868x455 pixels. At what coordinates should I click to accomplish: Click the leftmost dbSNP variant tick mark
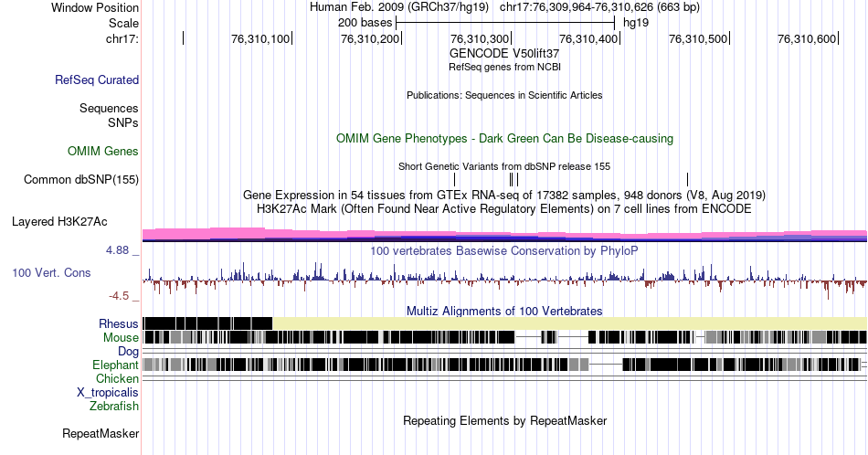(x=454, y=179)
